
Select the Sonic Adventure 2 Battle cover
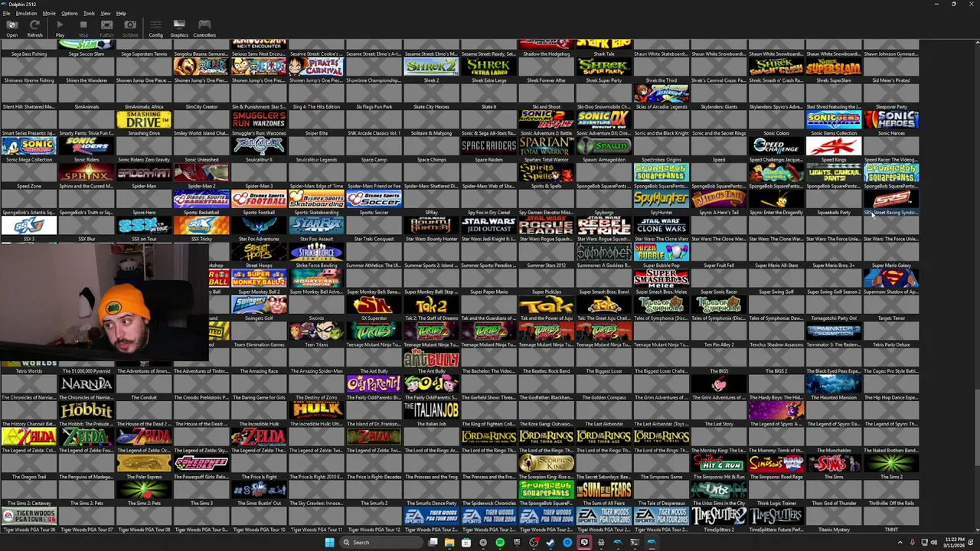click(x=546, y=119)
